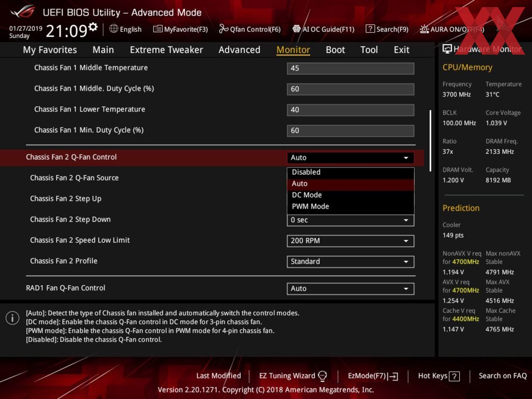Click the settings gear beside the clock

tap(93, 27)
